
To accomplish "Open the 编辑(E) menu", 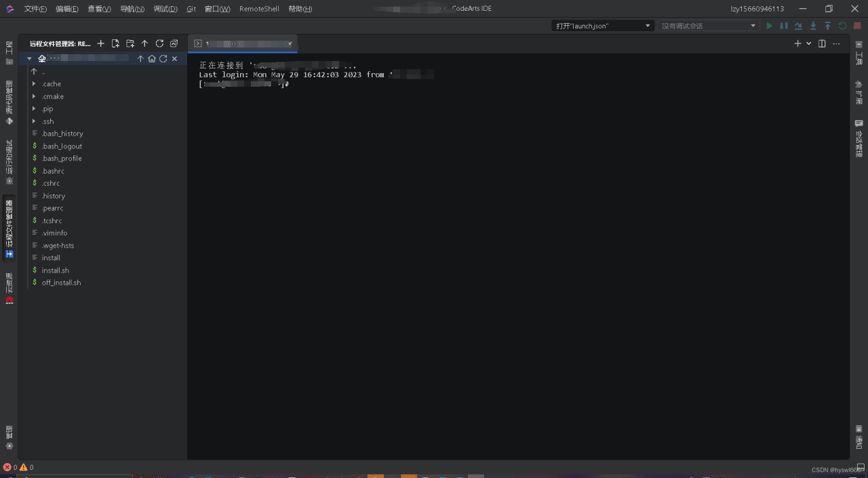I will pos(67,9).
